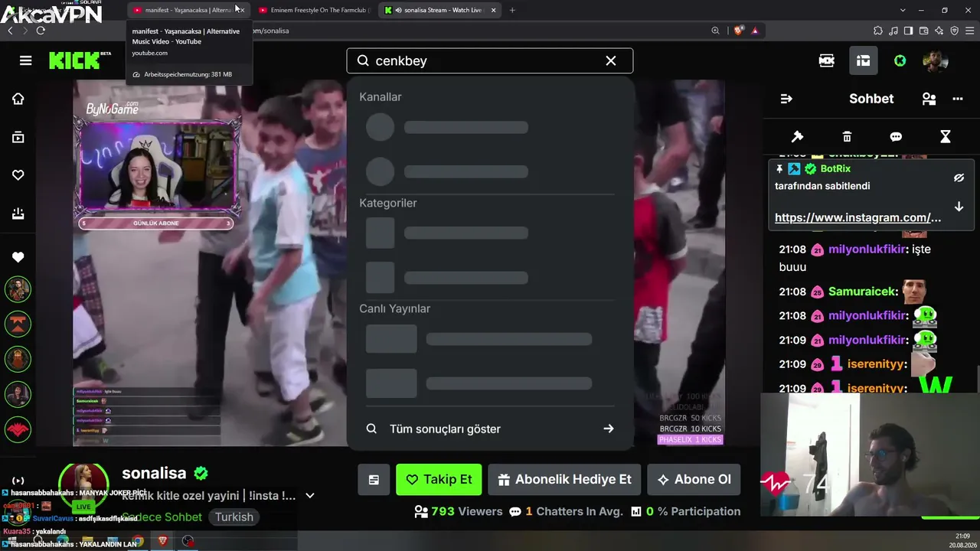Click the green K coin icon
Image resolution: width=980 pixels, height=551 pixels.
(900, 60)
